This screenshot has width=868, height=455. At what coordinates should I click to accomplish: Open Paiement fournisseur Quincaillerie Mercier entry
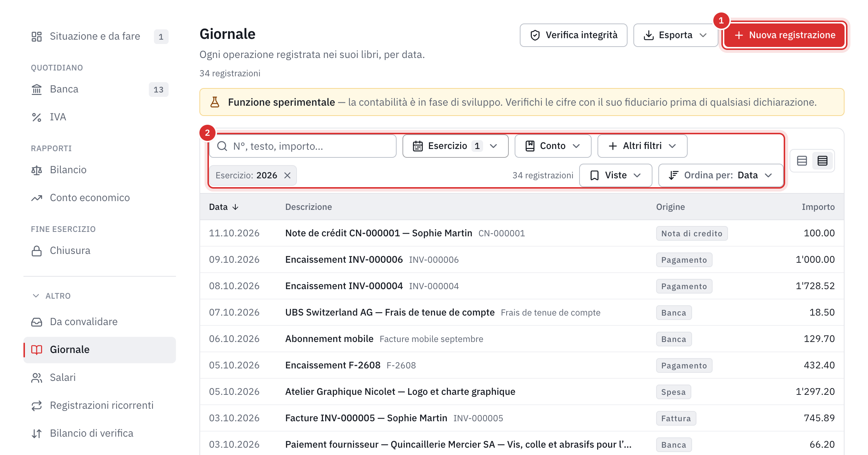(522, 444)
